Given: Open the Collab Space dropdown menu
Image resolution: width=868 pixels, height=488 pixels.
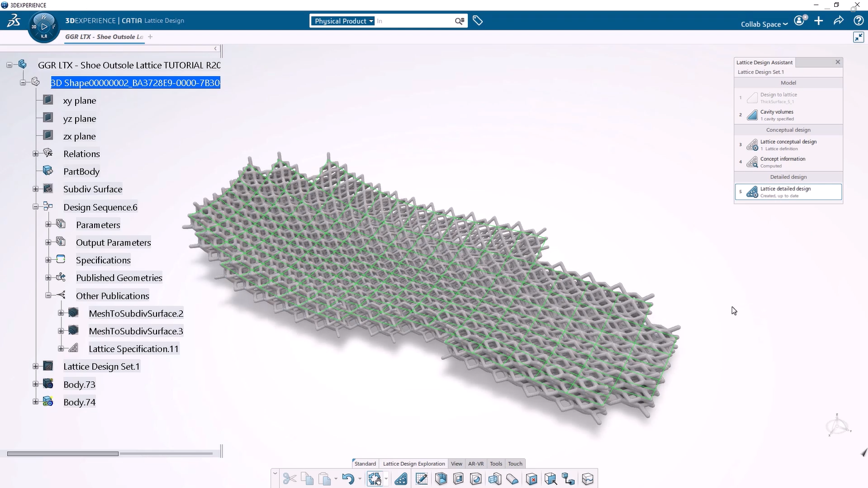Looking at the screenshot, I should [x=764, y=24].
